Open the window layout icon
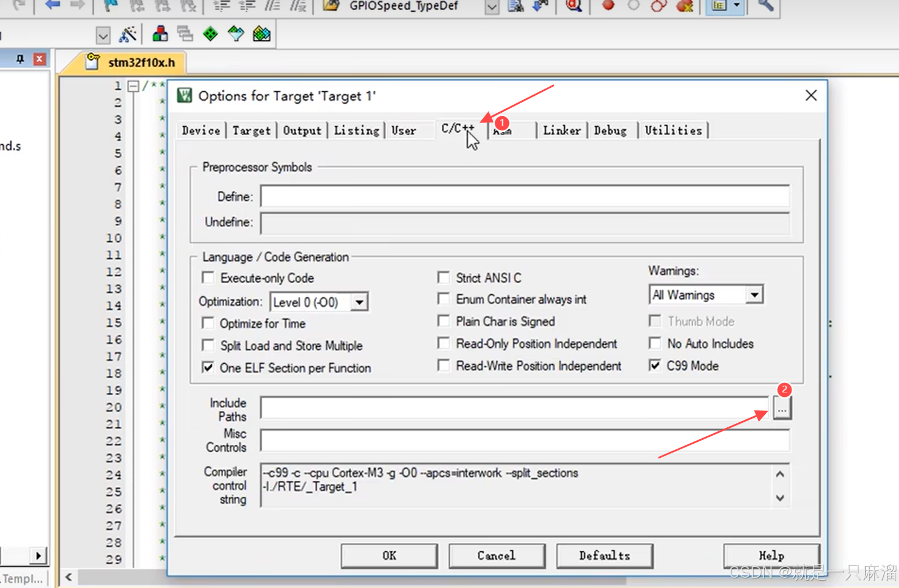Image resolution: width=899 pixels, height=588 pixels. [719, 5]
